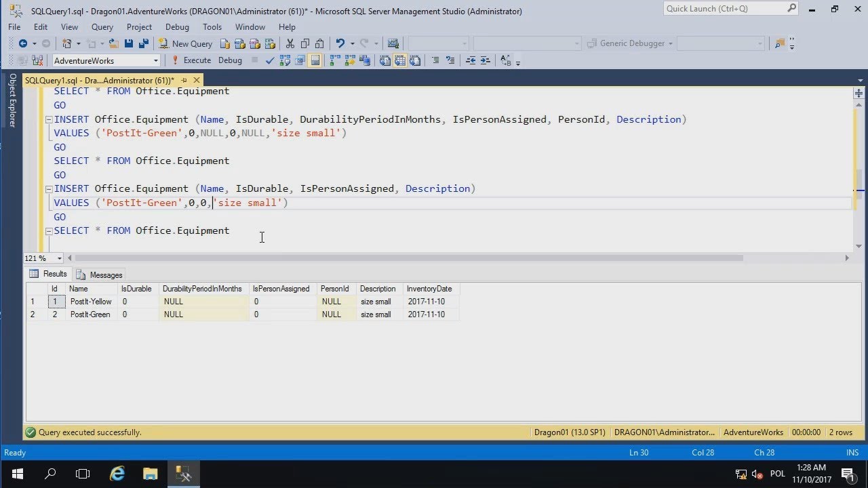Click the Increase Indent icon
This screenshot has width=868, height=488.
[486, 60]
